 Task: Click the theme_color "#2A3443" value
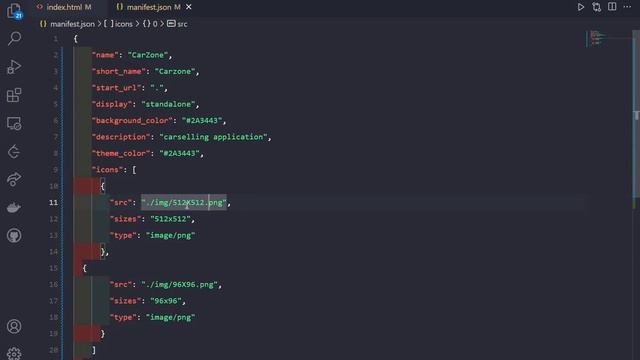click(180, 153)
